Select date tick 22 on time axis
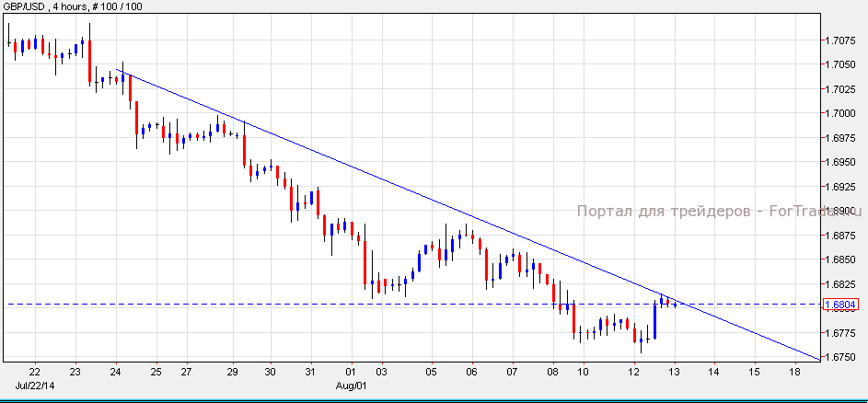Viewport: 868px width, 403px height. [34, 372]
